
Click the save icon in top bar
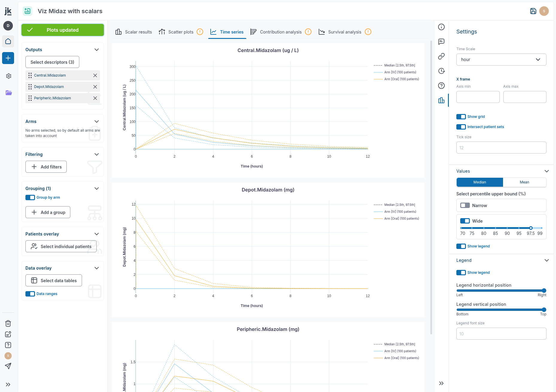point(533,11)
